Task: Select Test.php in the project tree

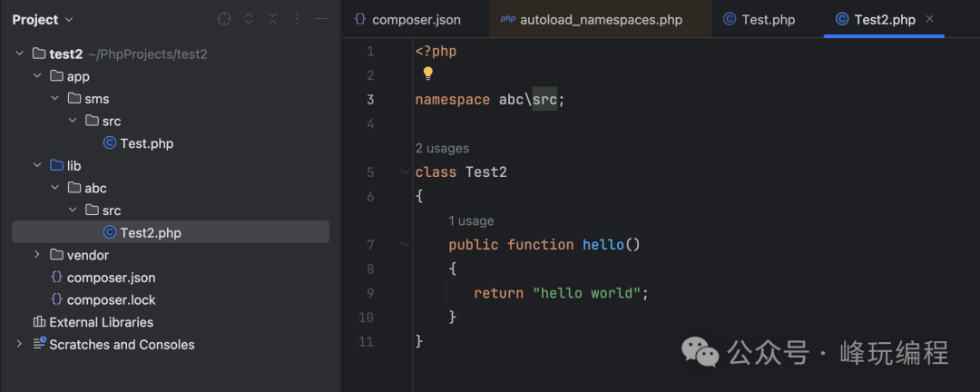Action: click(x=146, y=143)
